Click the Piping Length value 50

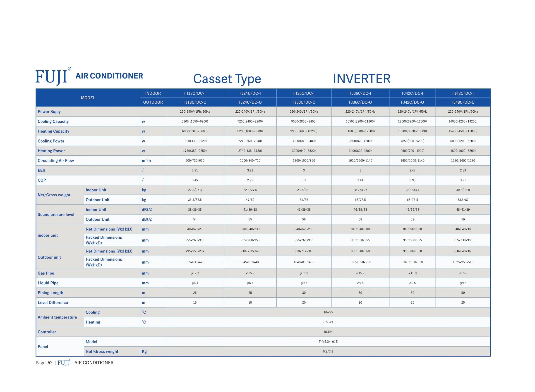(x=463, y=292)
